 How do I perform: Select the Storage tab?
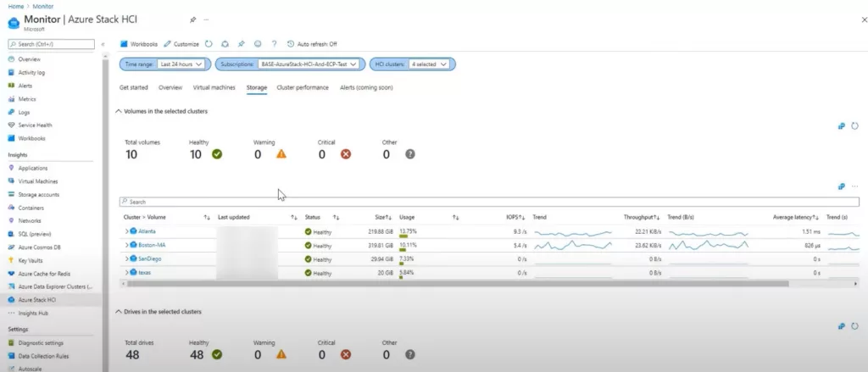pos(257,87)
